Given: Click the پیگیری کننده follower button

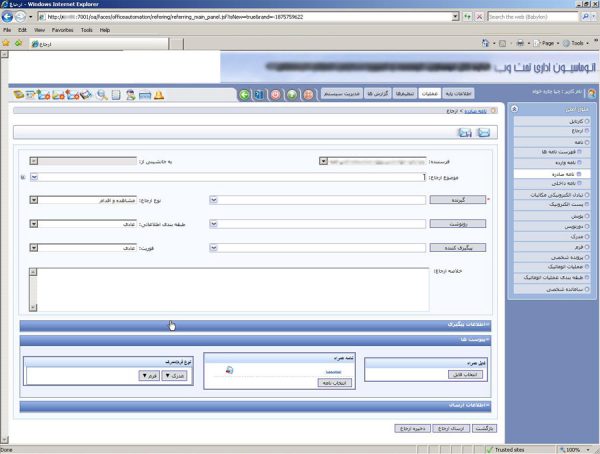Looking at the screenshot, I should [458, 248].
